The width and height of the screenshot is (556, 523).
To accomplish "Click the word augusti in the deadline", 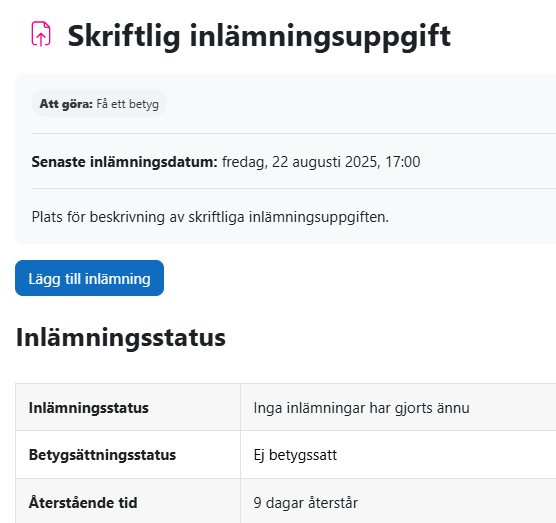I will tap(316, 162).
